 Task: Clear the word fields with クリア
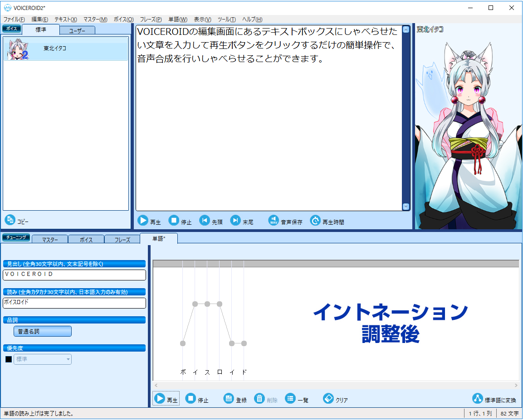[336, 399]
